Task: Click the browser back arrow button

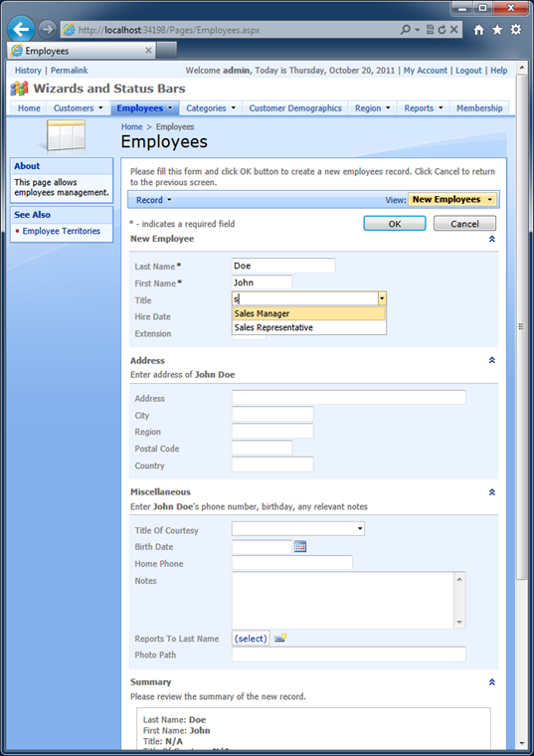Action: [21, 30]
